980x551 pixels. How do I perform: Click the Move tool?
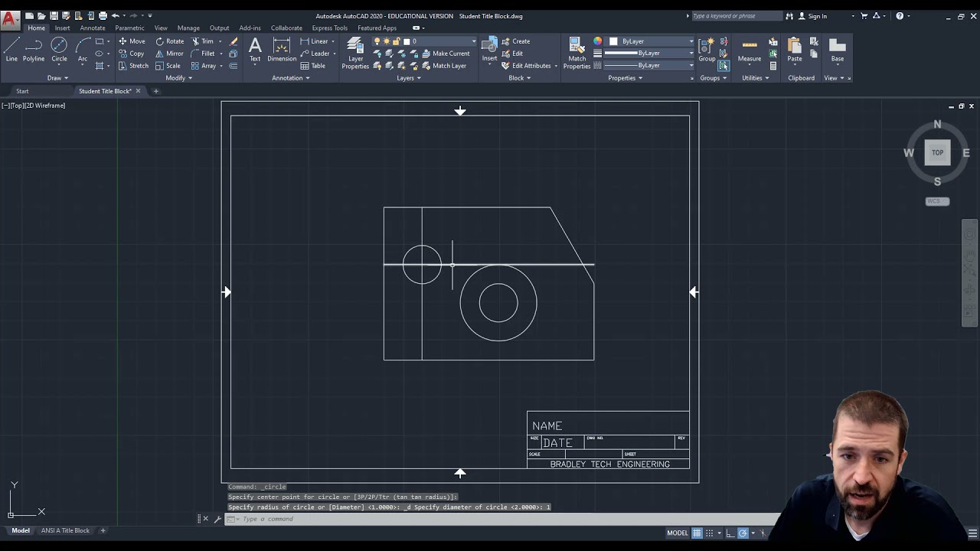point(132,41)
